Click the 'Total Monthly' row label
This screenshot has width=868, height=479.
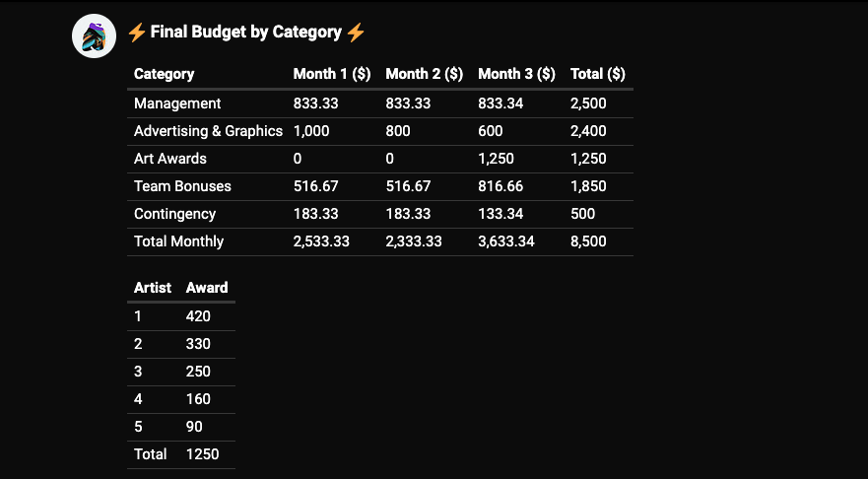[x=178, y=241]
